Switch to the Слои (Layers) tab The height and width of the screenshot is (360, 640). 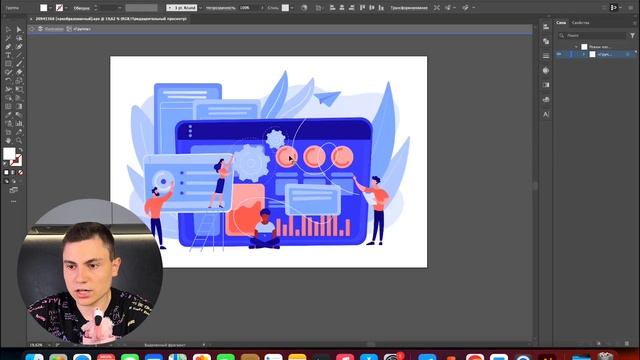[561, 23]
